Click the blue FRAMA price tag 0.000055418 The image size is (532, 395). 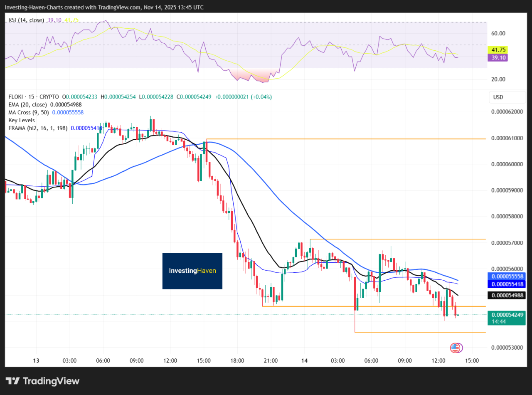point(507,284)
